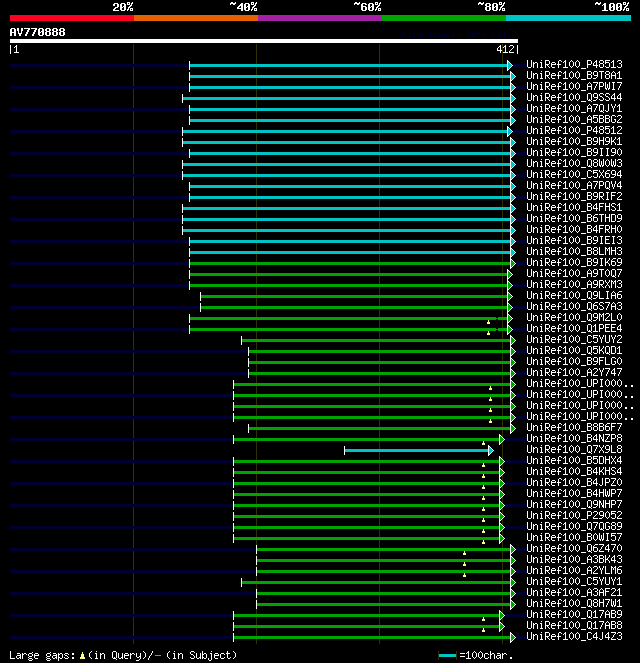Open hit UniRef100_A7PWI7
The image size is (640, 663).
(574, 86)
